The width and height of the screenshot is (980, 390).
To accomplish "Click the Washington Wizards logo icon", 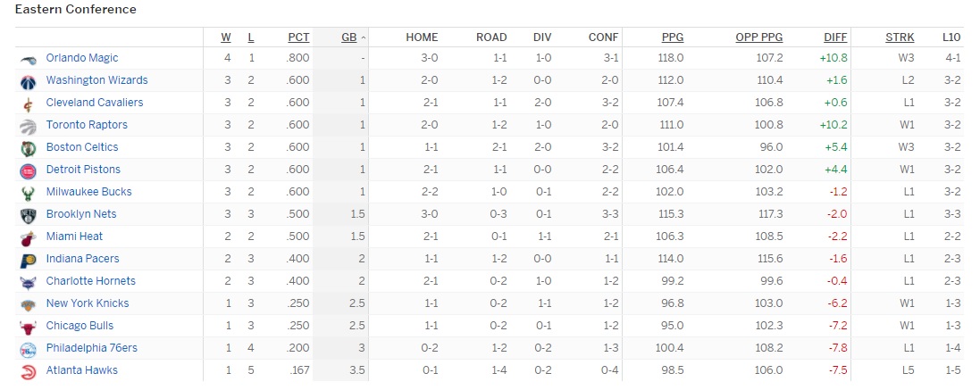I will point(29,82).
